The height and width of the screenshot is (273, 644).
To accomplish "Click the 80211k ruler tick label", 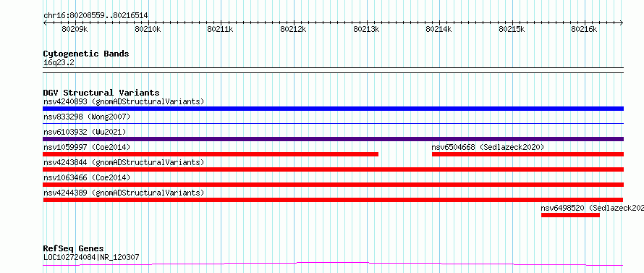I will pos(220,29).
